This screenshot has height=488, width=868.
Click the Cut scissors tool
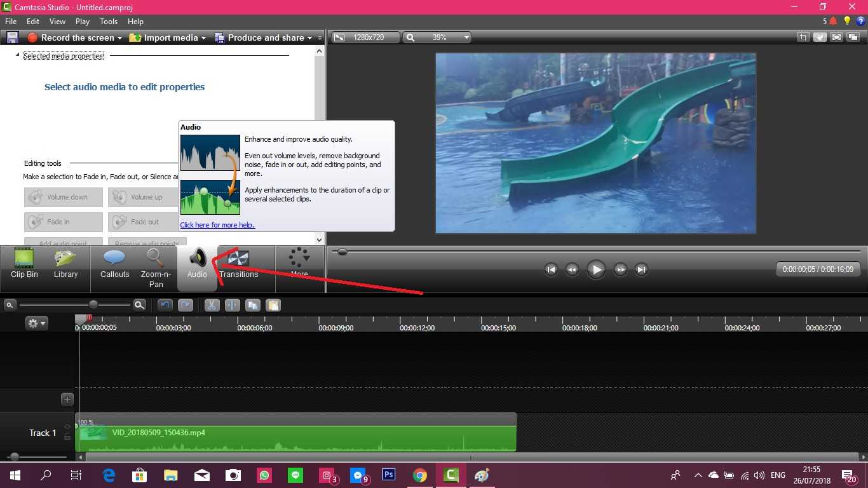click(x=212, y=305)
